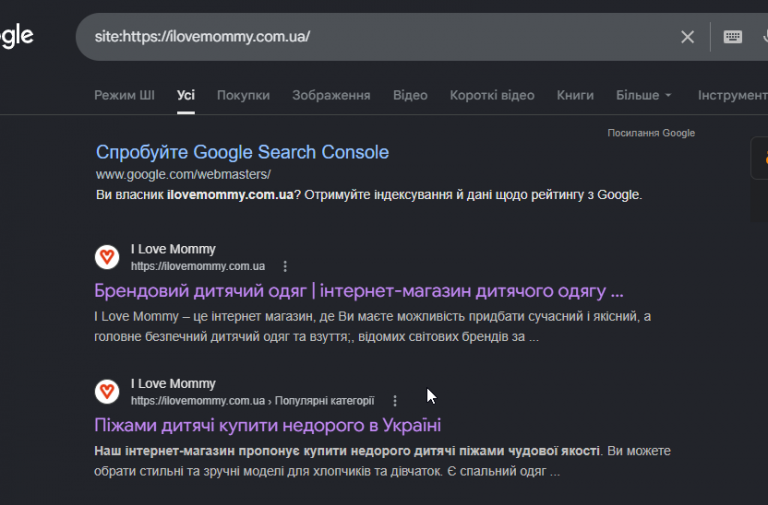Click Ви власник ilovemommy.com.ua description text
This screenshot has height=505, width=768.
coord(369,195)
